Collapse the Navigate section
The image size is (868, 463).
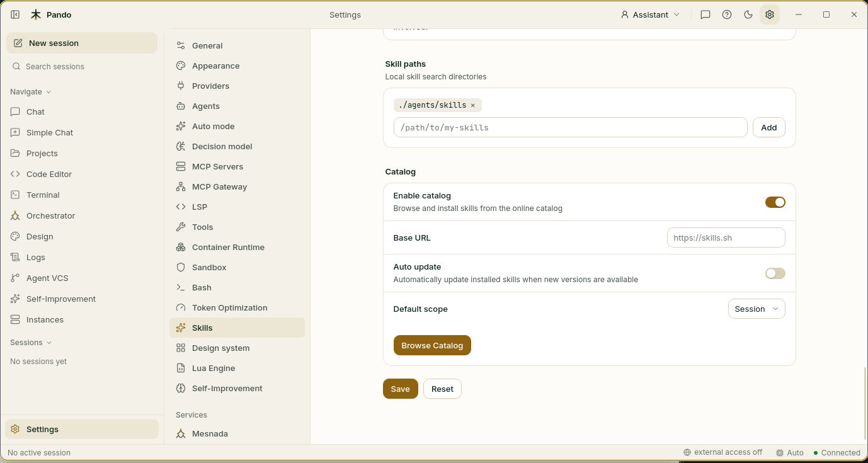[30, 91]
